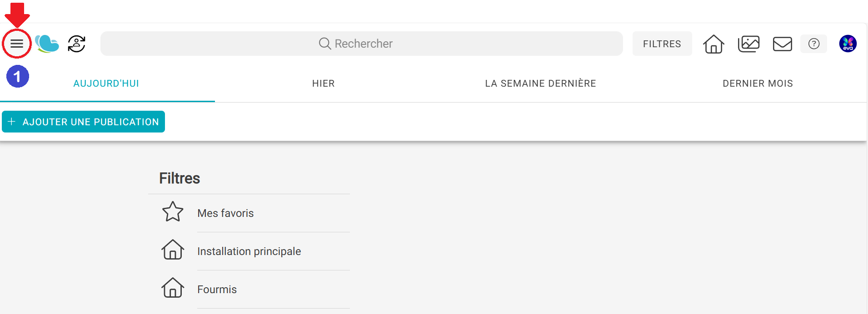Switch to the Aujourd'hui tab
The image size is (868, 314).
(x=106, y=83)
